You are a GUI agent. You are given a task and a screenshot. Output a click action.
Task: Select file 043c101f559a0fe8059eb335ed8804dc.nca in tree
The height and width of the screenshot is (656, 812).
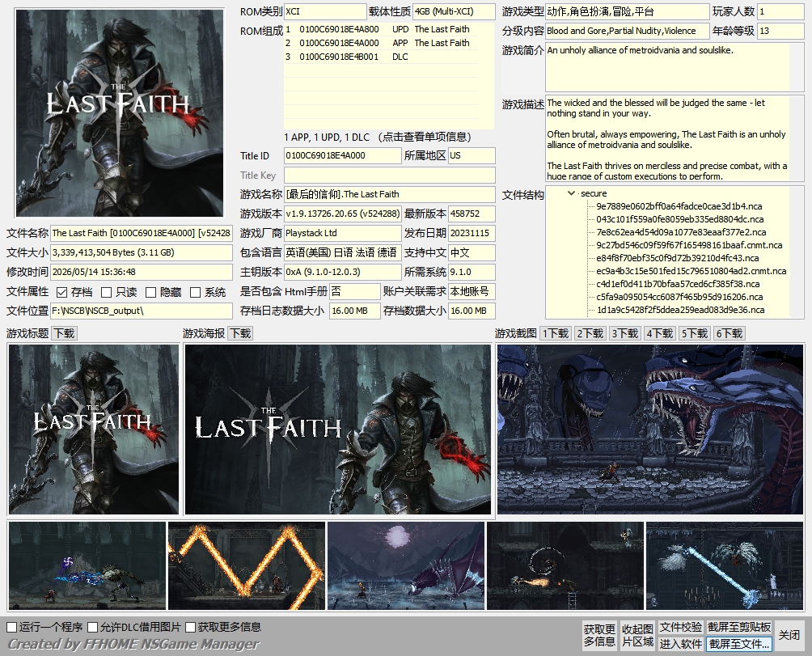click(679, 219)
